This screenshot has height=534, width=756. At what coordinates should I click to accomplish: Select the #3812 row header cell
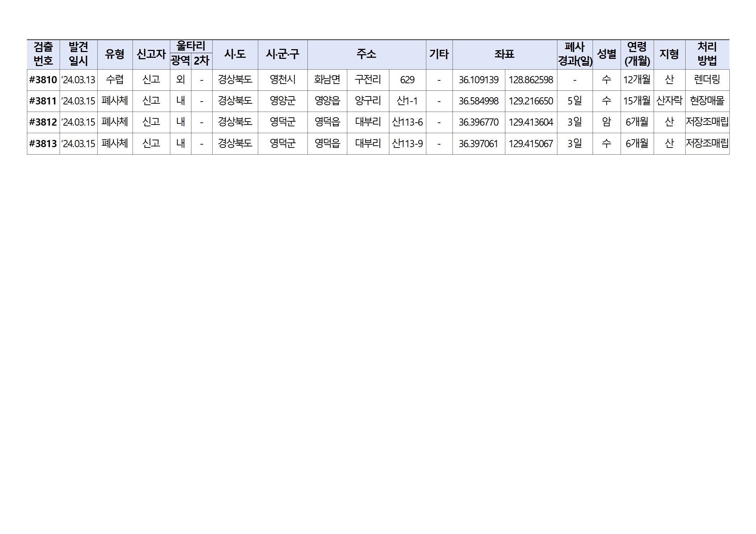click(43, 122)
